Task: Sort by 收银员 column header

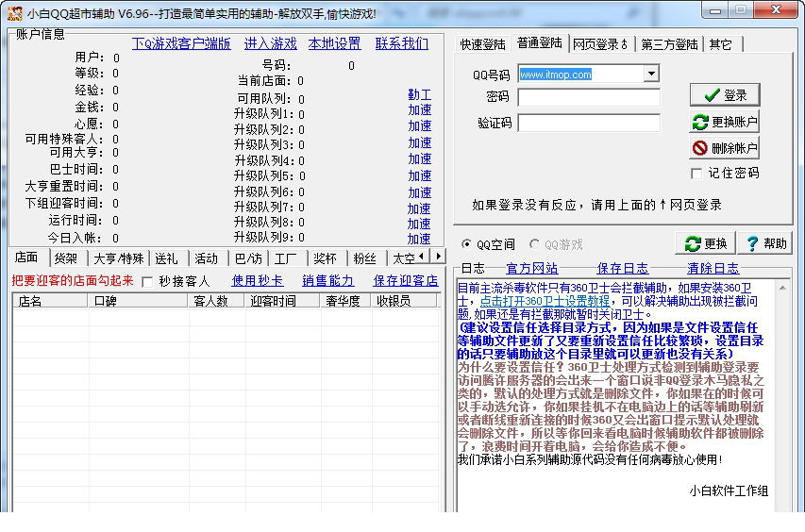Action: coord(404,301)
